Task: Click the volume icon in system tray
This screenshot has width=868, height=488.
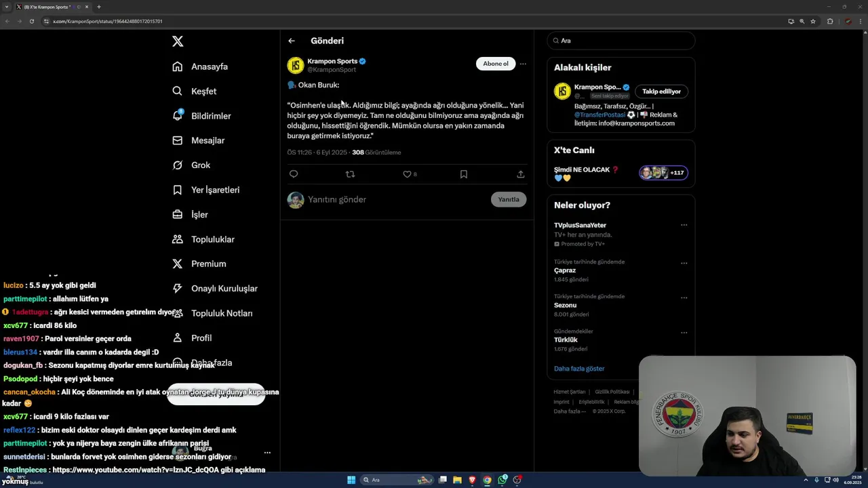Action: coord(835,480)
